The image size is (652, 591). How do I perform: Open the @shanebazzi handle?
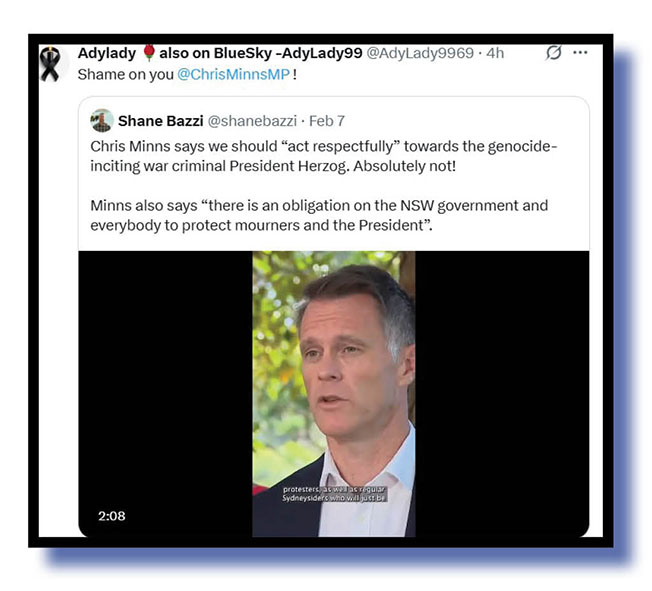[x=252, y=121]
